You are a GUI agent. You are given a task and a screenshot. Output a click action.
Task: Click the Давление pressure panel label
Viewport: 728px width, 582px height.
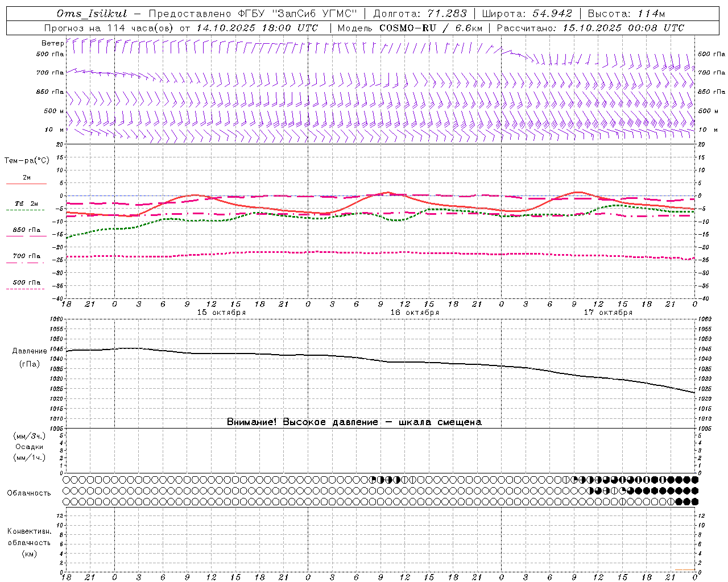coord(30,351)
